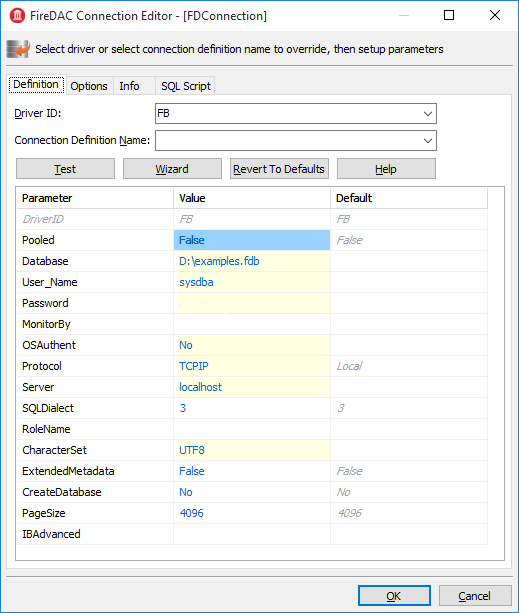Select the CharacterSet value UTF8
The width and height of the screenshot is (519, 613).
(x=252, y=450)
